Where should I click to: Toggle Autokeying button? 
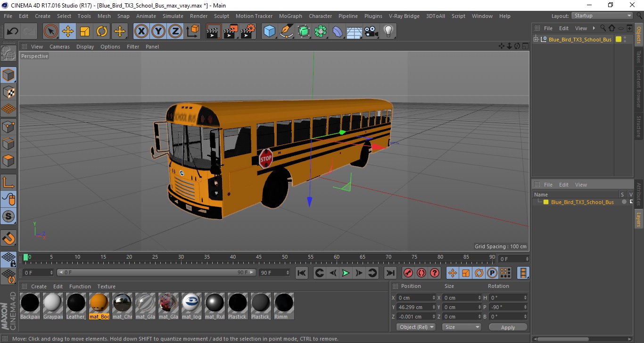(x=421, y=273)
